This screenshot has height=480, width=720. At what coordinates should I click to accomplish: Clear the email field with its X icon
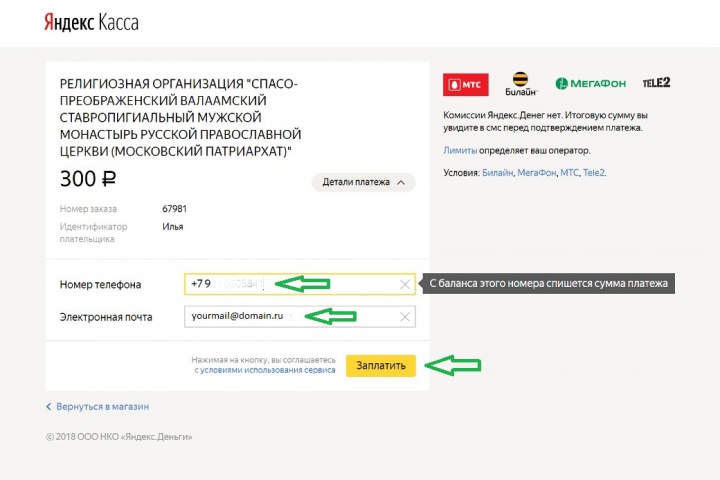[x=405, y=317]
